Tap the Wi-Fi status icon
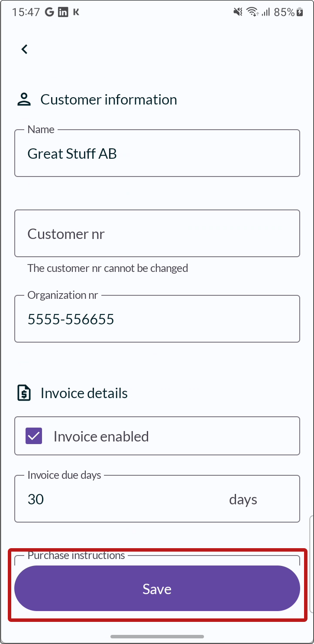This screenshot has width=314, height=644. point(252,12)
